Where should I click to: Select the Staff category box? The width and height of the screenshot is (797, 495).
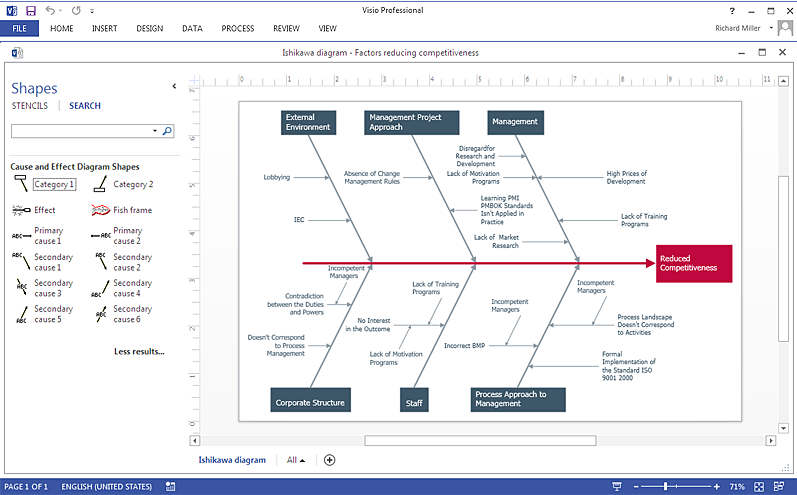point(414,400)
